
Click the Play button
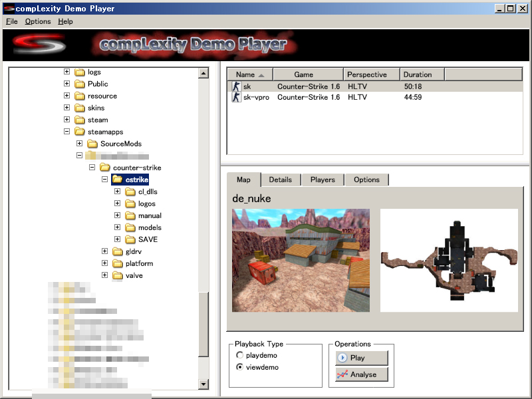362,358
